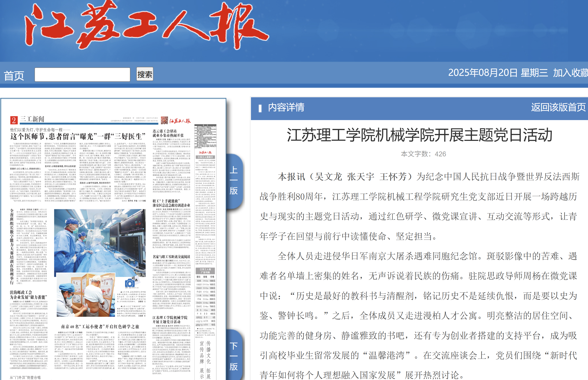This screenshot has width=588, height=380.
Task: Open the 江苏工人报简介 sidebar box
Action: tap(205, 157)
